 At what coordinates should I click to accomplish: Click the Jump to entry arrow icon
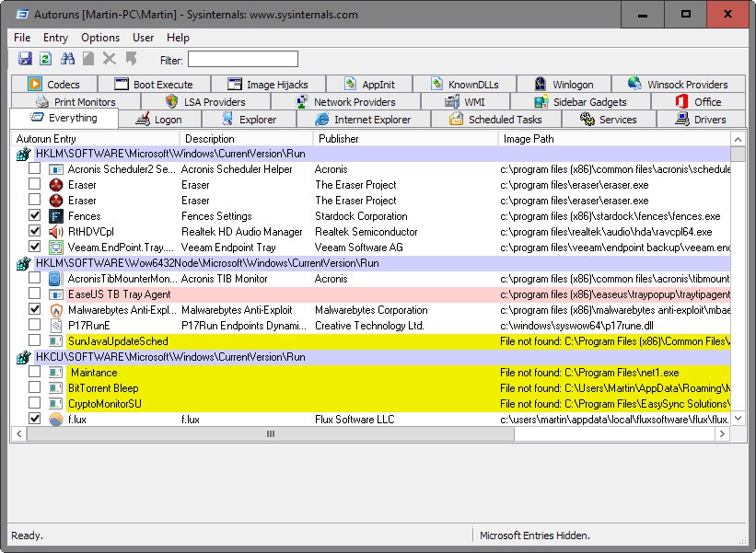[x=131, y=59]
